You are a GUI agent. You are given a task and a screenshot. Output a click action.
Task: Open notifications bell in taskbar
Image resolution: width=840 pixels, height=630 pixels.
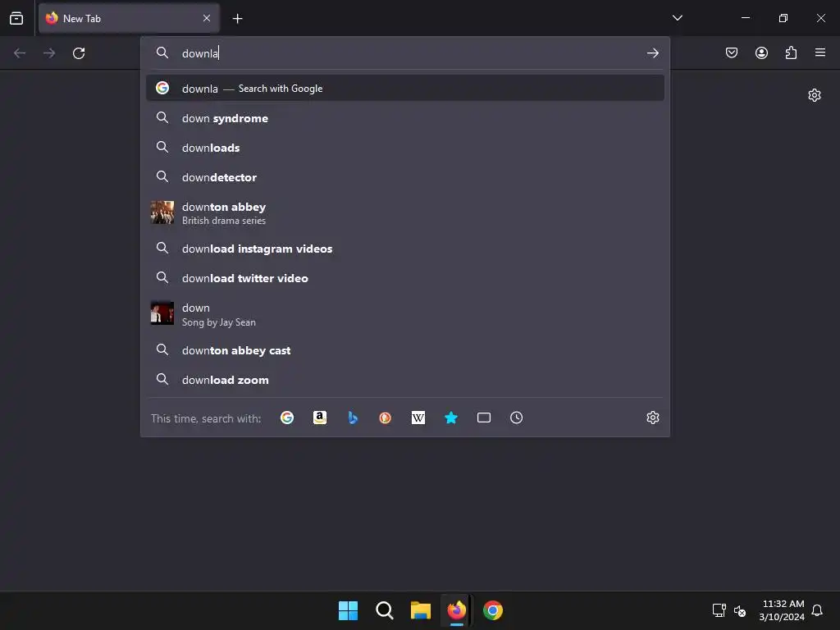coord(817,610)
